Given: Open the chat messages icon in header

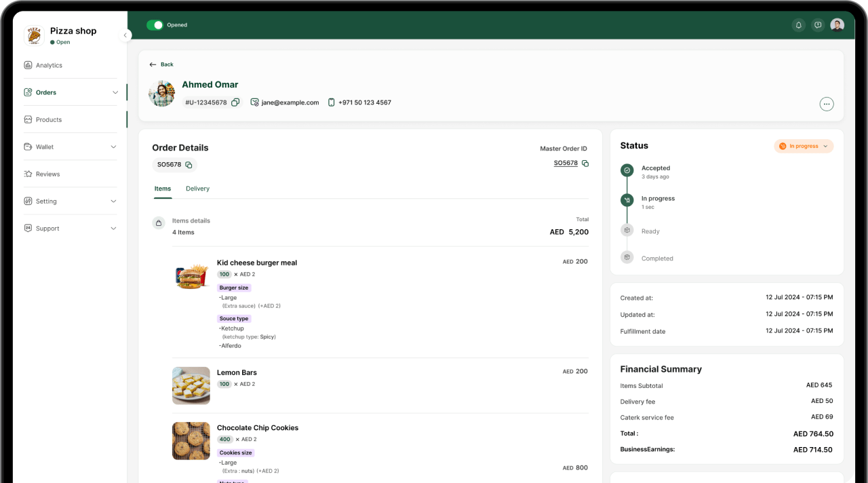Looking at the screenshot, I should coord(818,25).
